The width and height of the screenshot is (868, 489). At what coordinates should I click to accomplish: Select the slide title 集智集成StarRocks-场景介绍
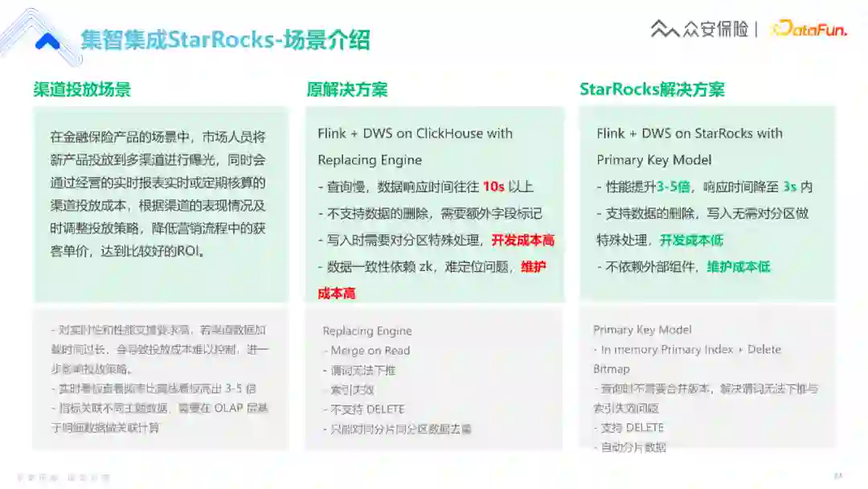tap(225, 40)
